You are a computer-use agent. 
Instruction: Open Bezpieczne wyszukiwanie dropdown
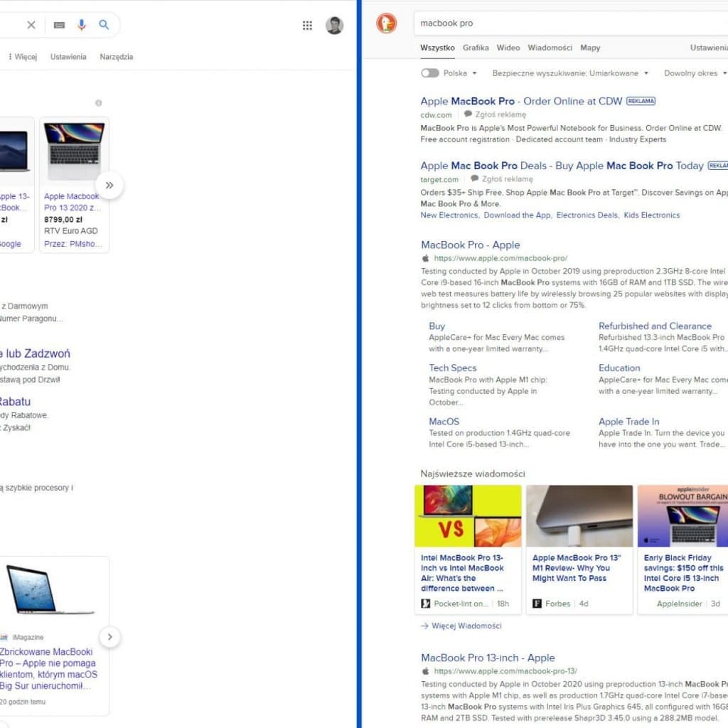coord(569,73)
